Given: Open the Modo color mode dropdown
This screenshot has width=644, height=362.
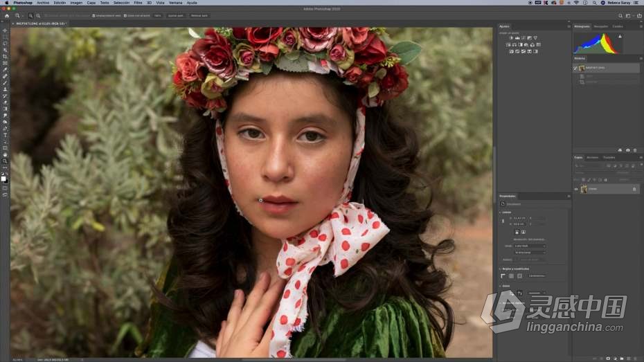Looking at the screenshot, I should (x=530, y=246).
